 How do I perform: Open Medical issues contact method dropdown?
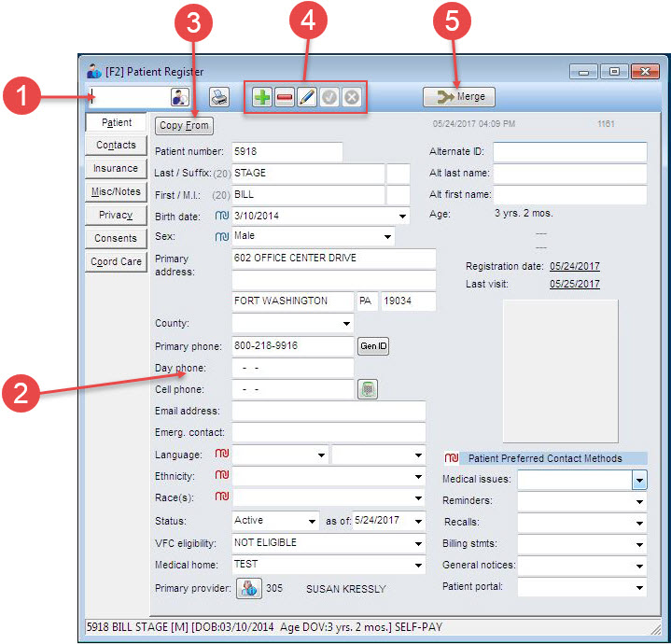(639, 480)
